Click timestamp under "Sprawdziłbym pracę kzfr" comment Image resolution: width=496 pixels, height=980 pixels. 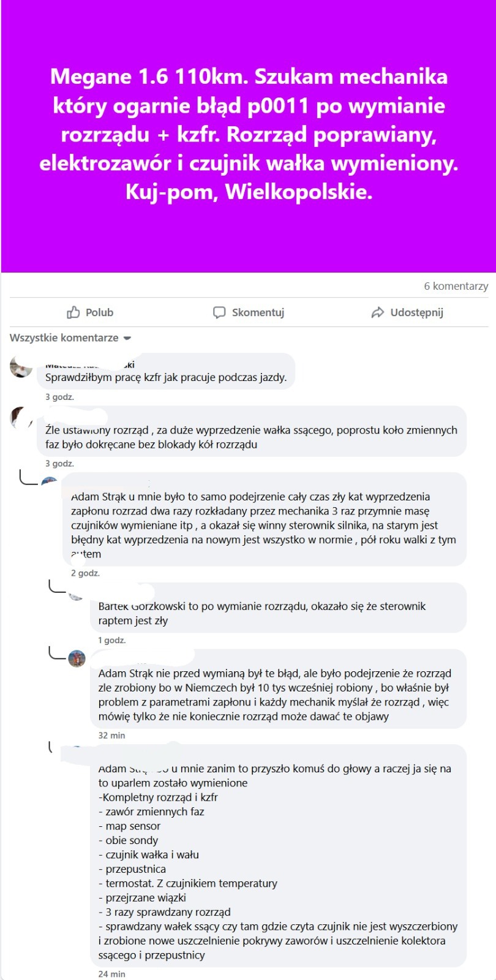pyautogui.click(x=59, y=397)
